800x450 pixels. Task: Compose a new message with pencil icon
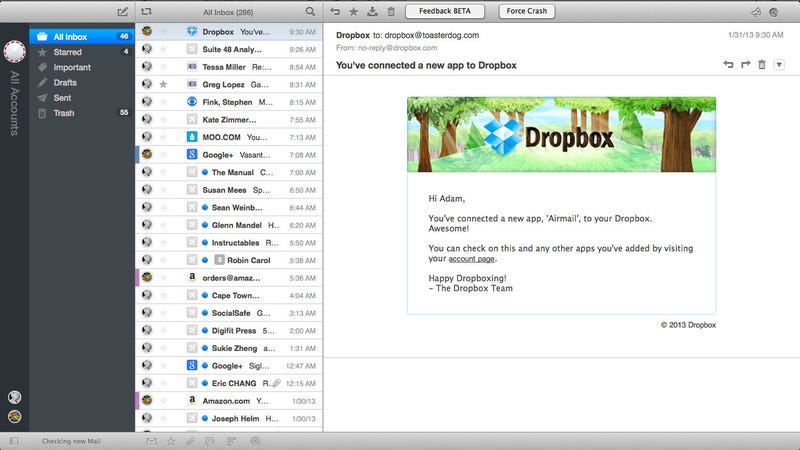click(122, 12)
